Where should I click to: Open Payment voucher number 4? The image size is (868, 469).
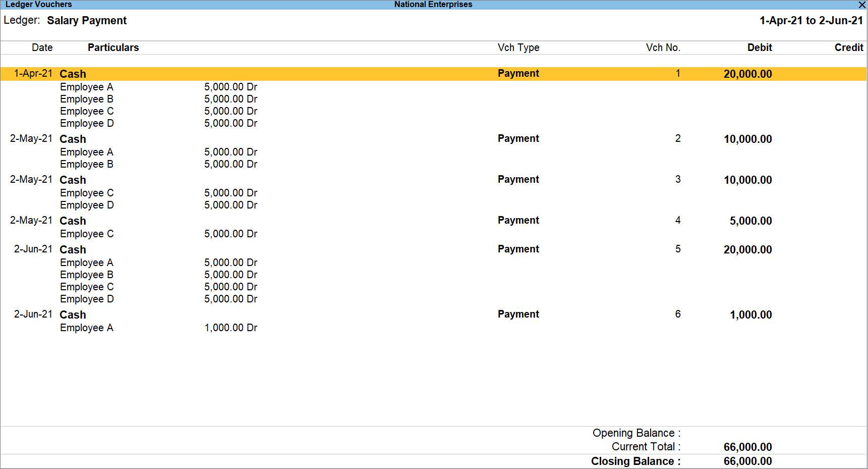434,221
